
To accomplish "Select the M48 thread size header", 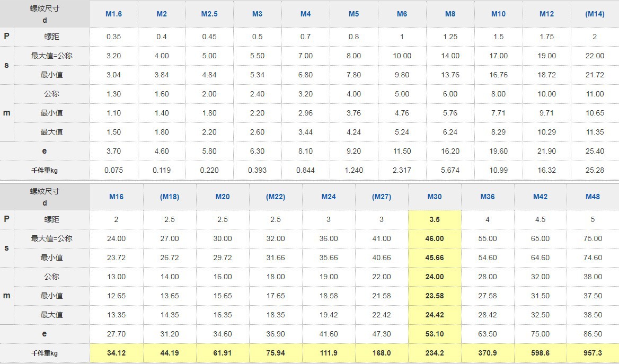I will click(593, 197).
